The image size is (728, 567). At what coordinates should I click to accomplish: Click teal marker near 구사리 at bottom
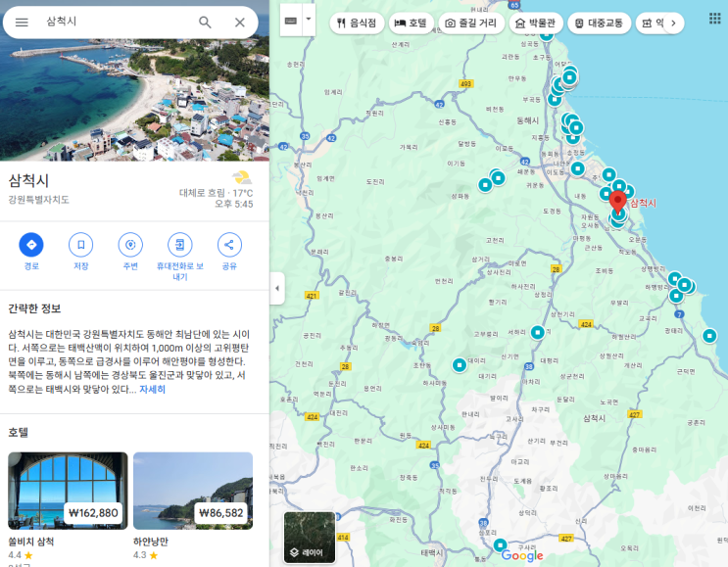500,545
